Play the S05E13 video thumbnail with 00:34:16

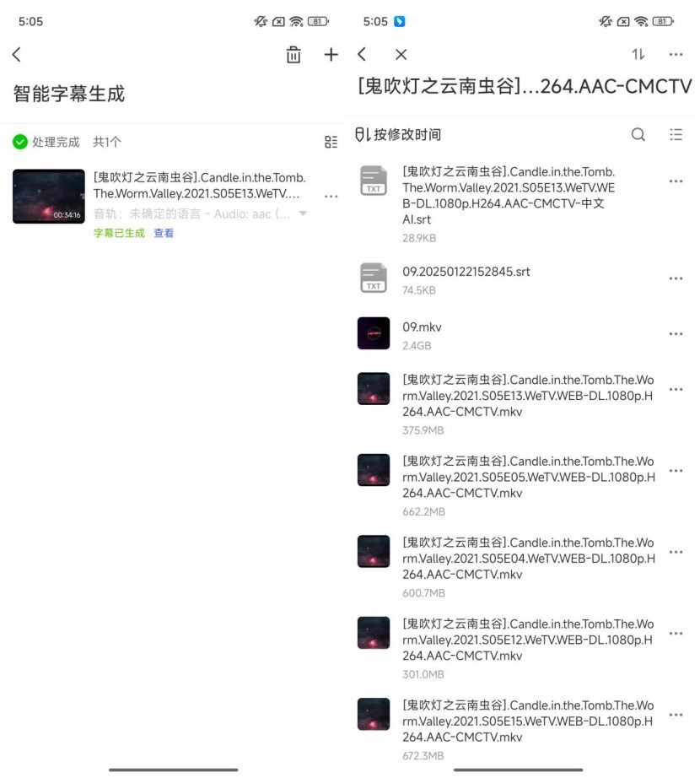(49, 197)
